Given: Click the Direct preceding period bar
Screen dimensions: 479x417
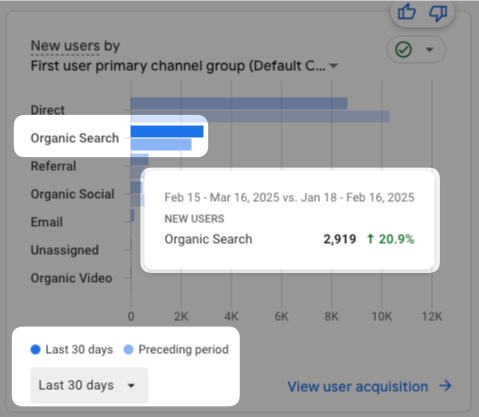Looking at the screenshot, I should tap(260, 116).
